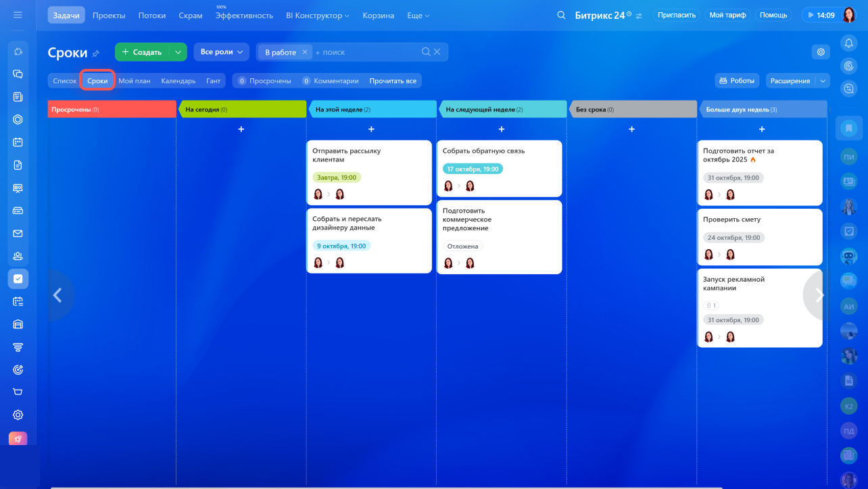Click the Роботы button

tap(737, 81)
